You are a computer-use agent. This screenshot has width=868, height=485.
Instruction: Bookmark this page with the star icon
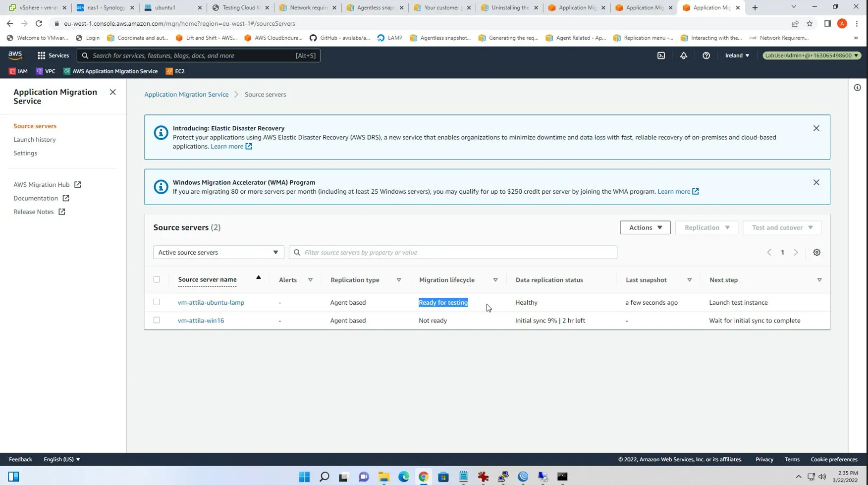810,23
